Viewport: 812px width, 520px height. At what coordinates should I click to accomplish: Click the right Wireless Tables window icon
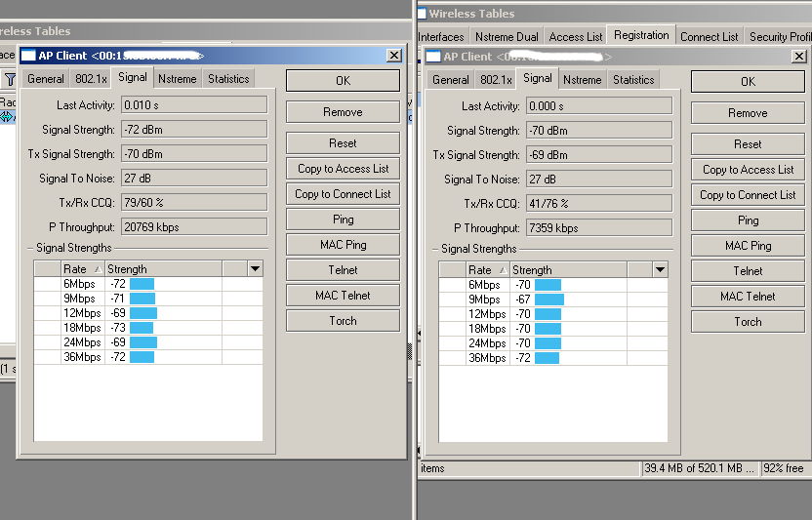[x=422, y=14]
